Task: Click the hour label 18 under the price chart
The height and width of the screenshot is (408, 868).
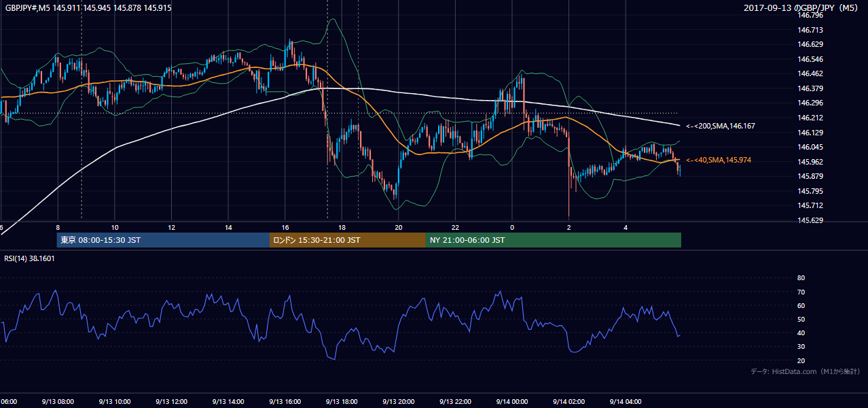Action: [342, 227]
